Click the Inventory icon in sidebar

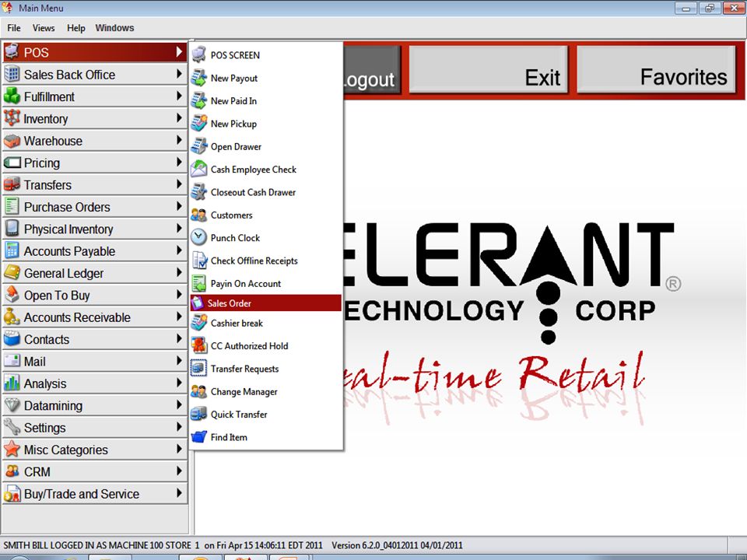coord(12,118)
